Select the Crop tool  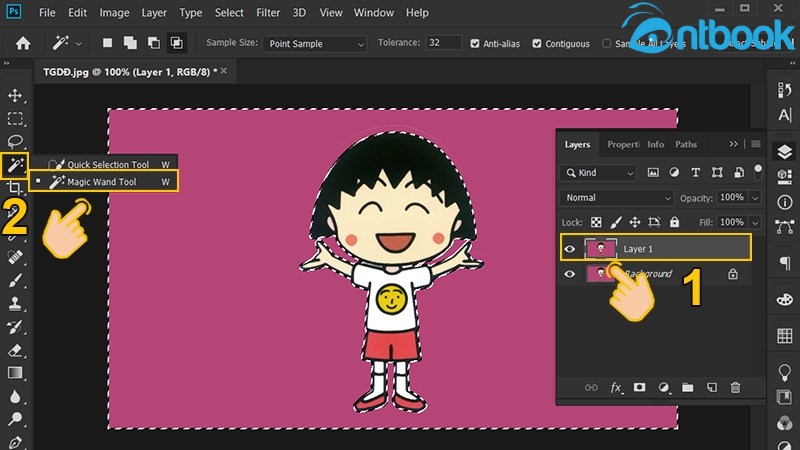tap(15, 188)
